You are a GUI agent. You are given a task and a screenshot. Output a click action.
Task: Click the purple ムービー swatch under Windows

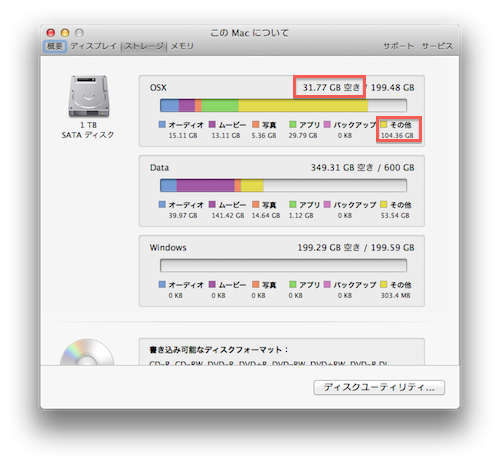pos(212,284)
